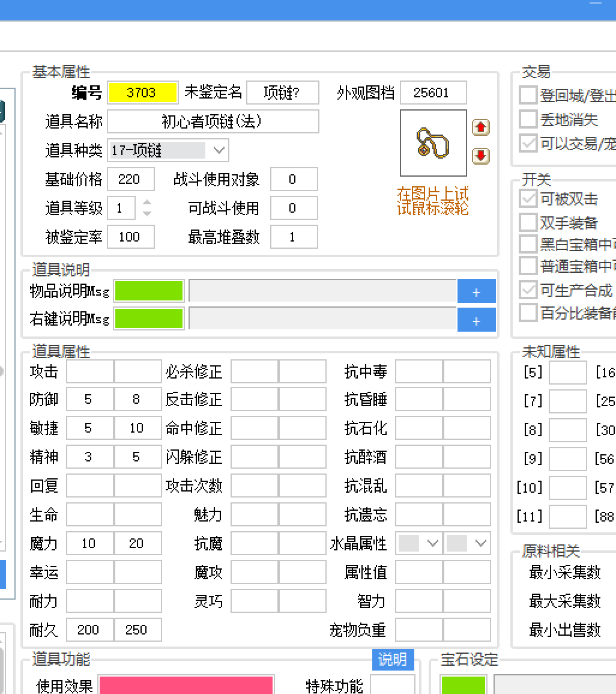Click the 耐久 maximum field showing 250

(138, 629)
